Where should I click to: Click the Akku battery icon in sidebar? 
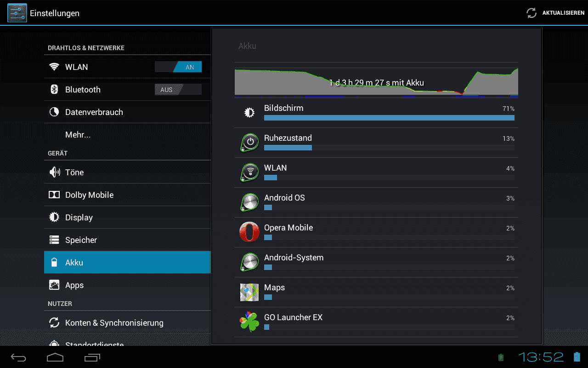click(54, 263)
